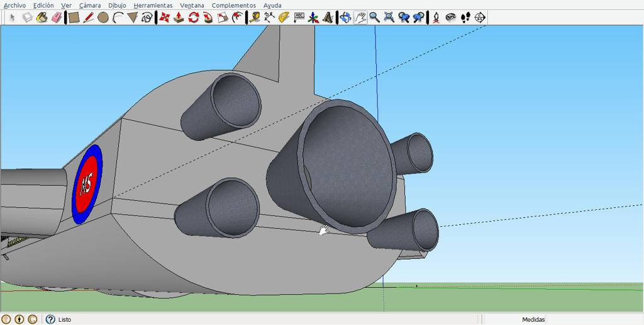The image size is (644, 325).
Task: Activate the Push/Pull tool
Action: (x=179, y=17)
